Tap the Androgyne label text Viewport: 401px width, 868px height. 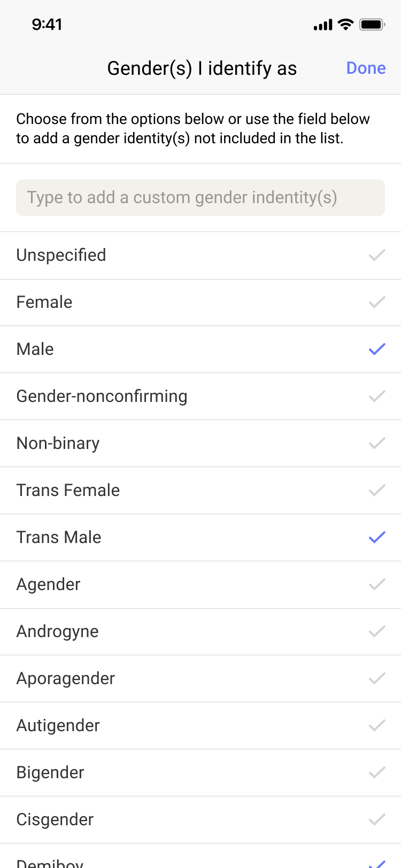coord(58,632)
